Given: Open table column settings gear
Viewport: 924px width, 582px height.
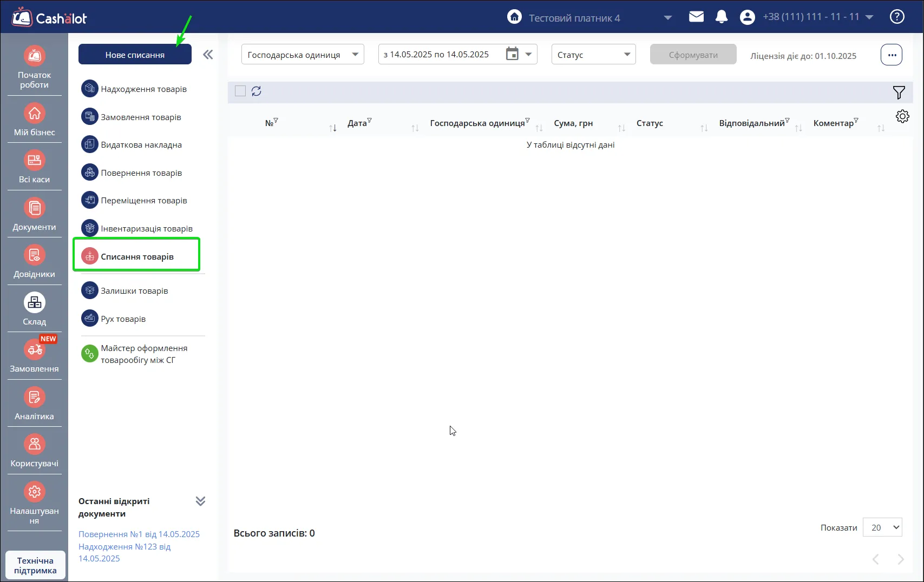Looking at the screenshot, I should (902, 116).
